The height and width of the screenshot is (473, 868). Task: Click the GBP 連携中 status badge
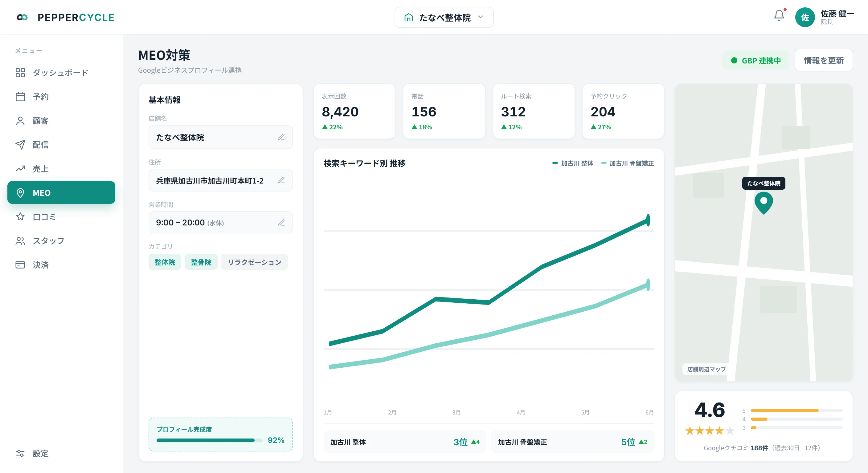[x=756, y=61]
